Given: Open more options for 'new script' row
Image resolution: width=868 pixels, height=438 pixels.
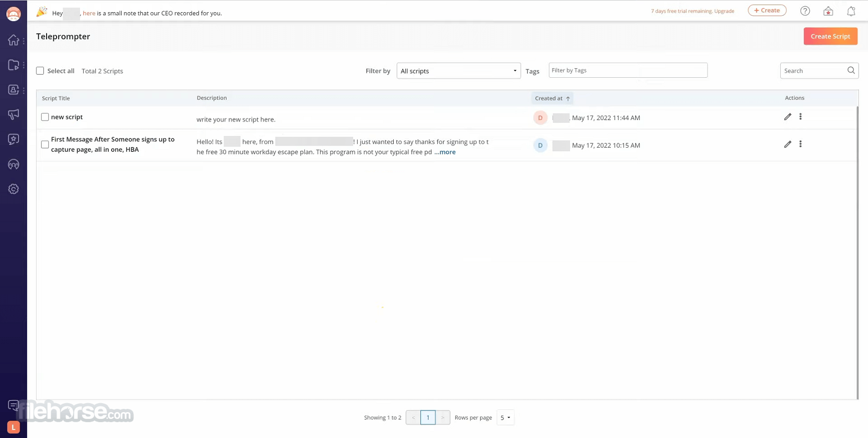Looking at the screenshot, I should tap(800, 116).
